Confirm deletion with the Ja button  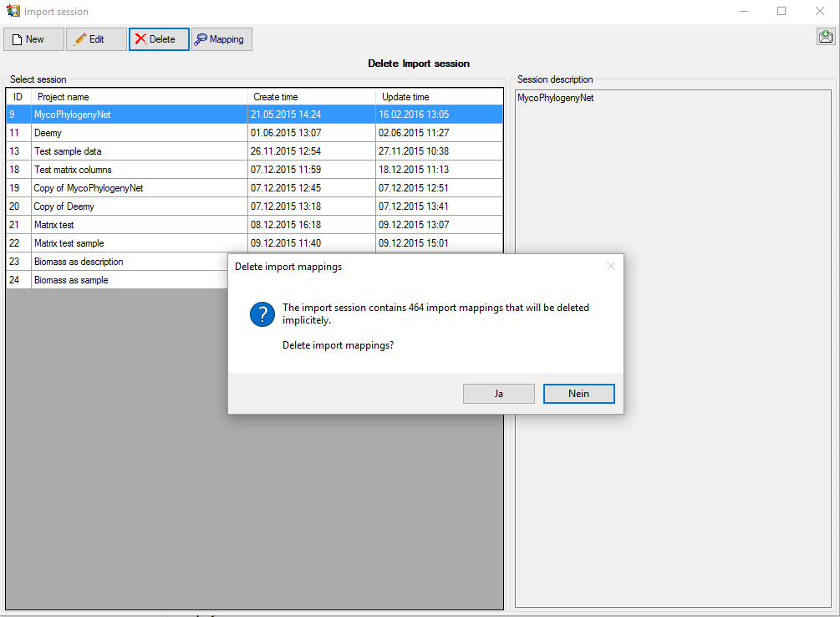tap(498, 394)
